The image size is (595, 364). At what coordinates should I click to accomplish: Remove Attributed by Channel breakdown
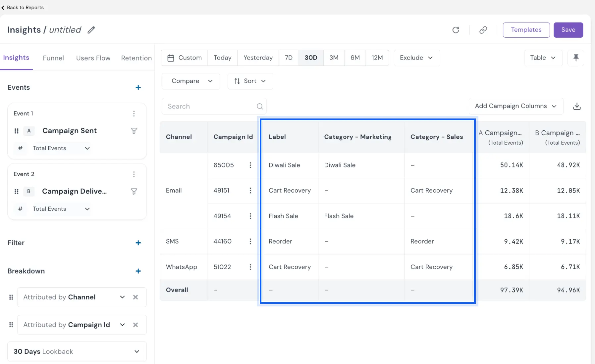pos(135,297)
